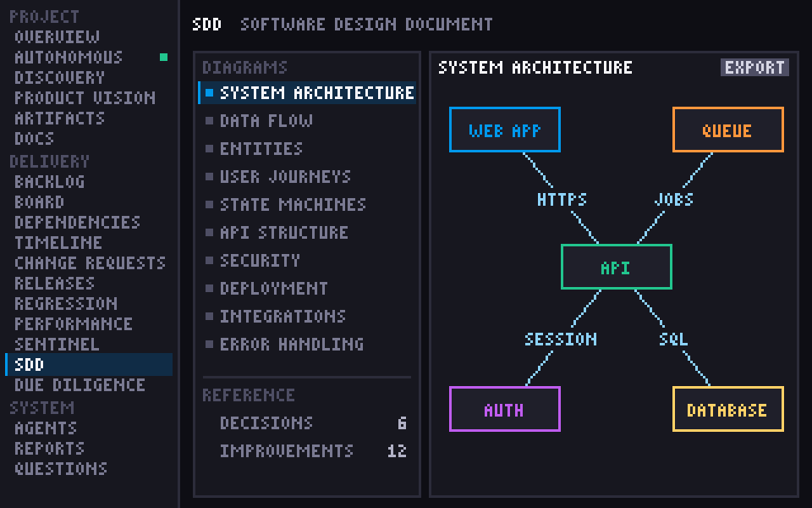This screenshot has height=508, width=812.
Task: Open Performance in sidebar
Action: 74,323
